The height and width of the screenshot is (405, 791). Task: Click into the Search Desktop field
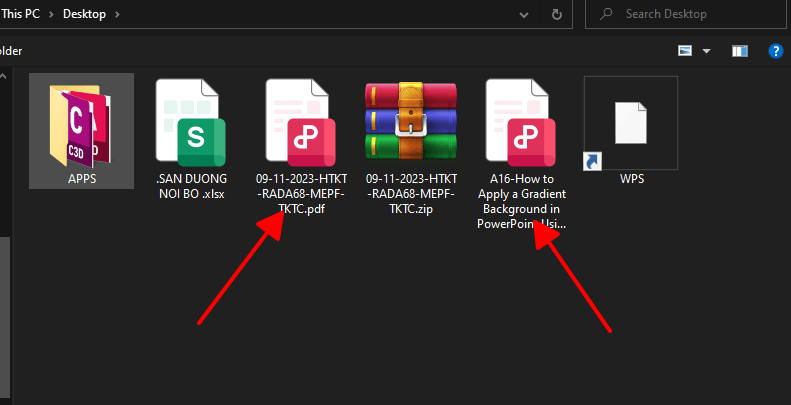tap(686, 14)
